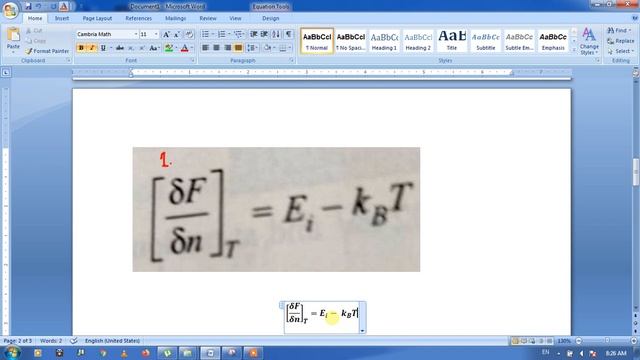Expand the Paragraph dialog launcher

pyautogui.click(x=291, y=60)
